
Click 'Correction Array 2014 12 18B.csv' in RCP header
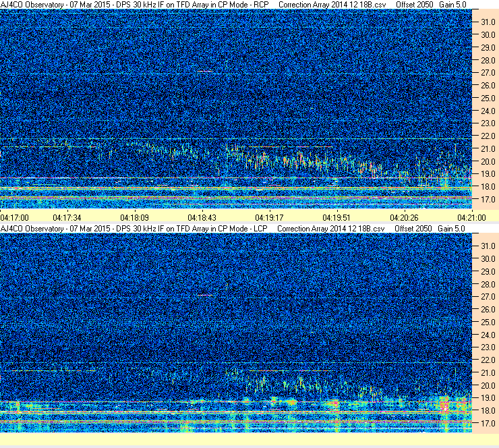332,5
